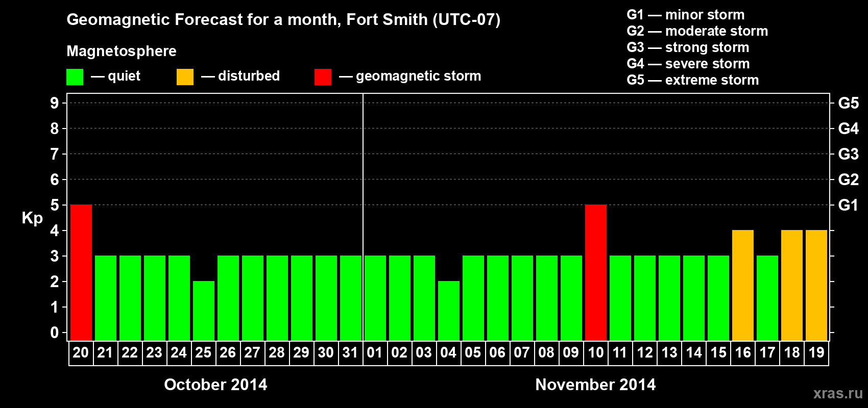
Task: Click the G4 label on right axis
Action: 849,129
